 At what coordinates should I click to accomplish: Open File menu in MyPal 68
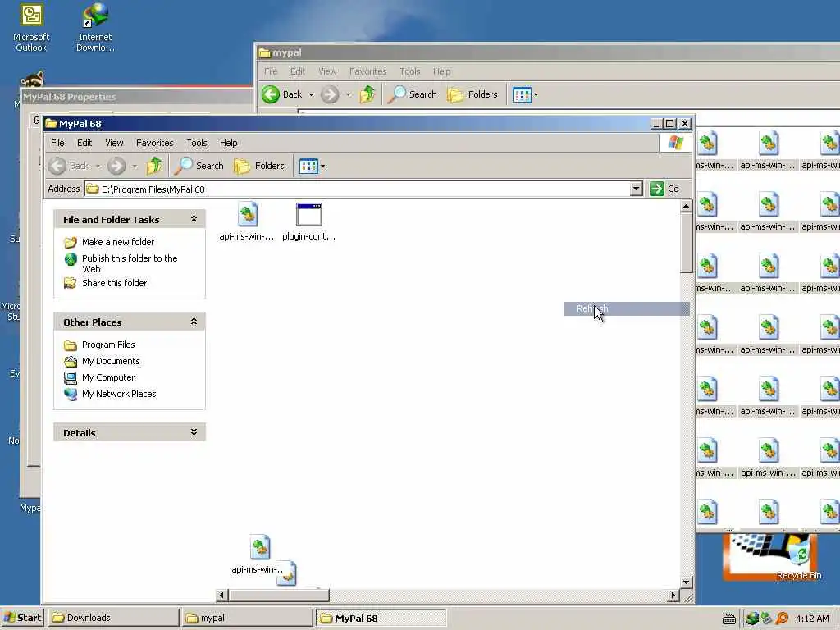click(x=57, y=143)
